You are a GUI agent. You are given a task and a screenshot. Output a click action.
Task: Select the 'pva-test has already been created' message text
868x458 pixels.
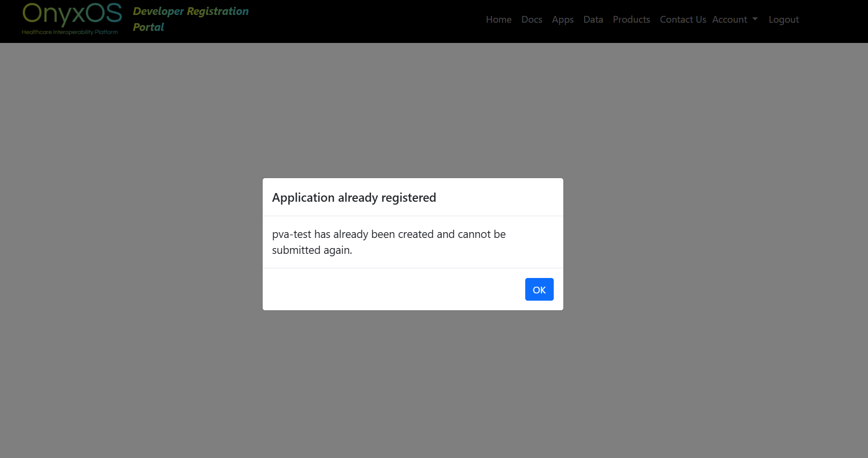pos(389,242)
